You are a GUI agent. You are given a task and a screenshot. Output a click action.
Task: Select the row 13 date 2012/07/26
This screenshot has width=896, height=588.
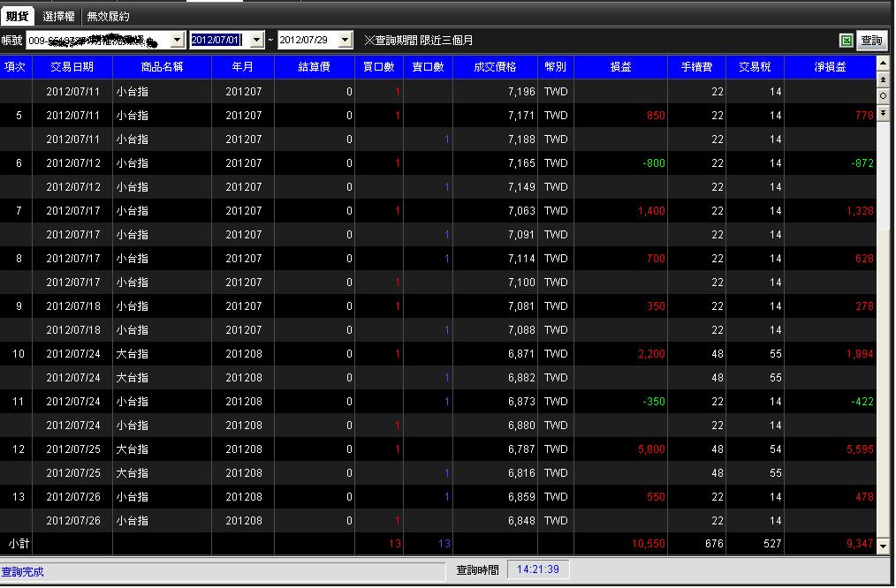[x=73, y=497]
